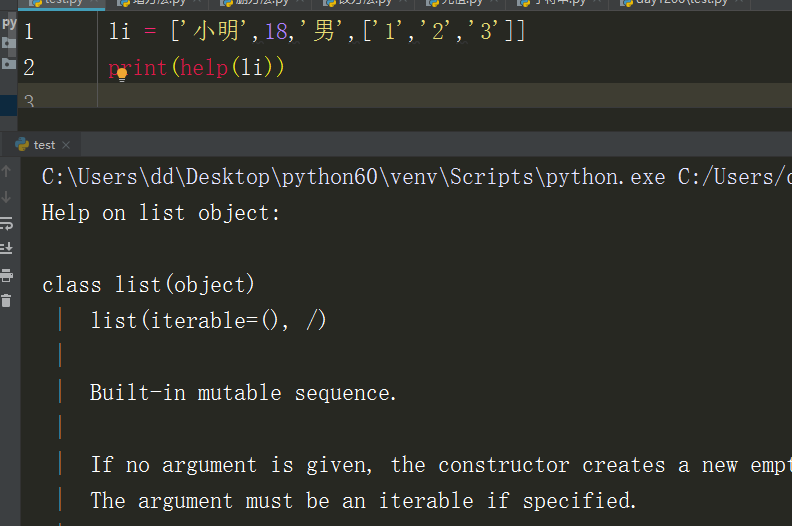Click line number 3 in the gutter

[x=29, y=101]
